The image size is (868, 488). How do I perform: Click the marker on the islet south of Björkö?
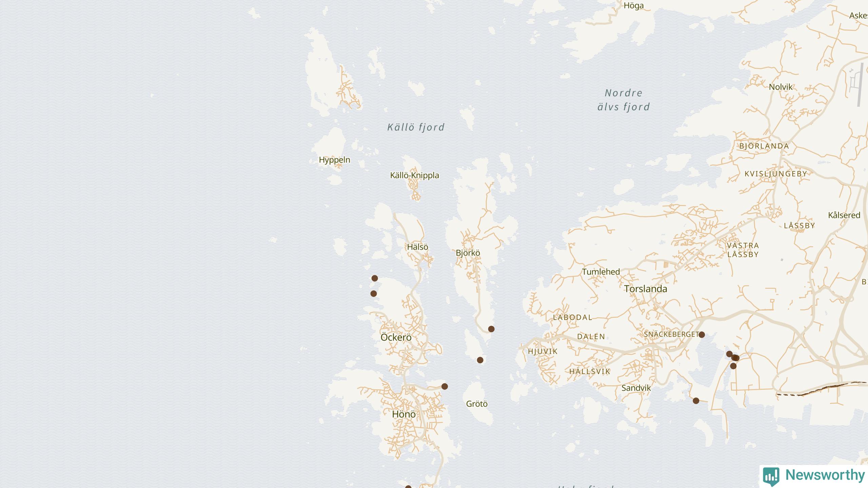pyautogui.click(x=480, y=360)
